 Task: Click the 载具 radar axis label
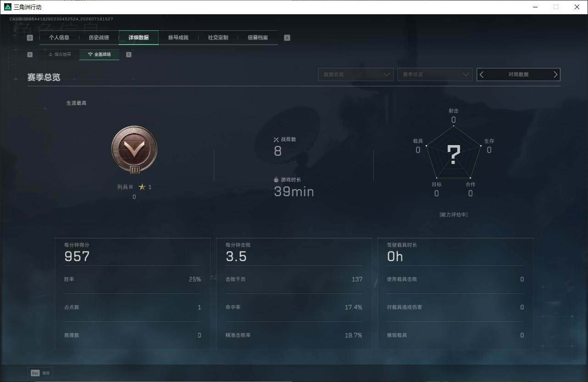[x=418, y=141]
